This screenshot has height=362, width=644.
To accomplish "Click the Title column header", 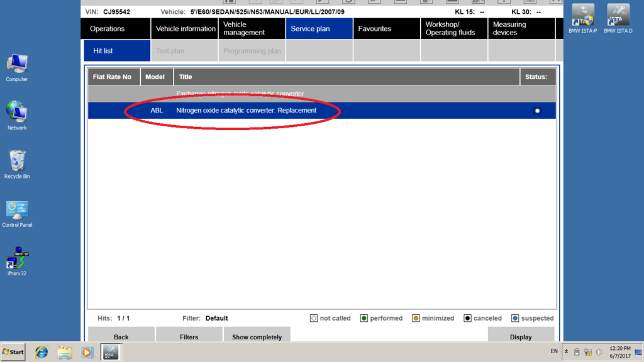I will (347, 77).
